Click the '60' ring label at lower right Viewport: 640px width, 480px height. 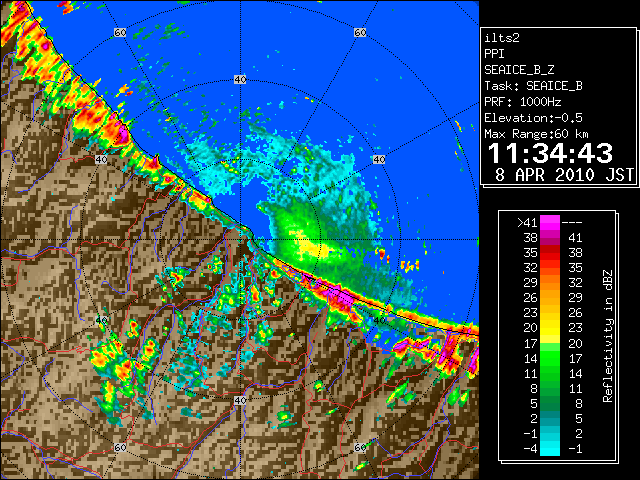coord(360,448)
